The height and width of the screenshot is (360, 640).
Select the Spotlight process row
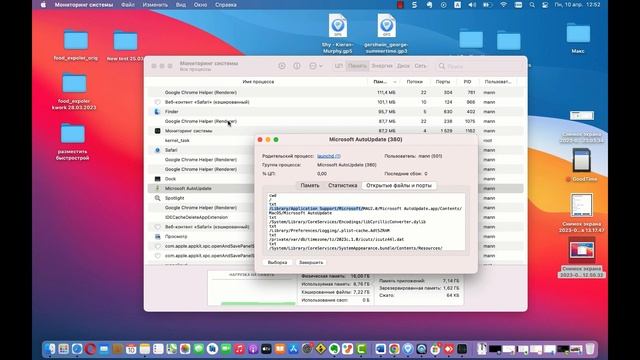(x=201, y=198)
